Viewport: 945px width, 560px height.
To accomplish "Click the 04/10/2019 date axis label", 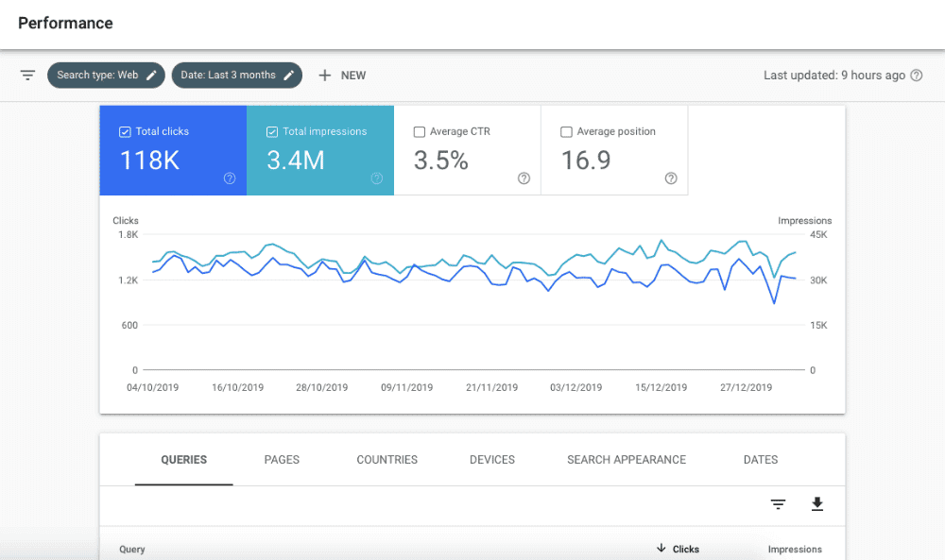I will 152,388.
